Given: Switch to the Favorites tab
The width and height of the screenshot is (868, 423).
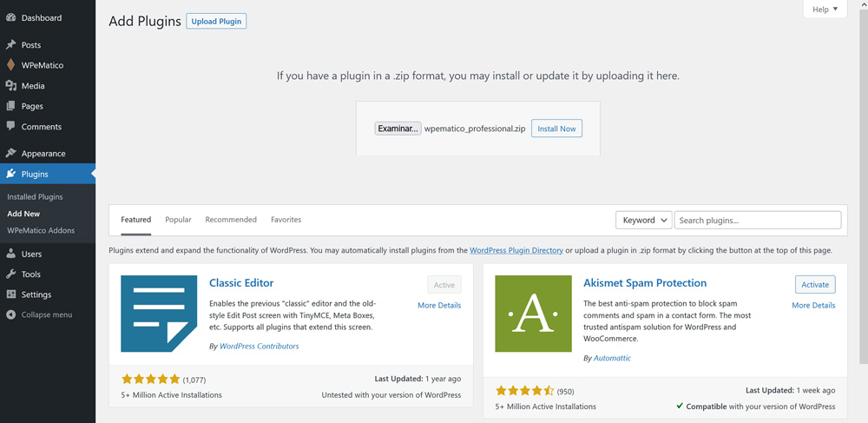Looking at the screenshot, I should click(x=286, y=220).
